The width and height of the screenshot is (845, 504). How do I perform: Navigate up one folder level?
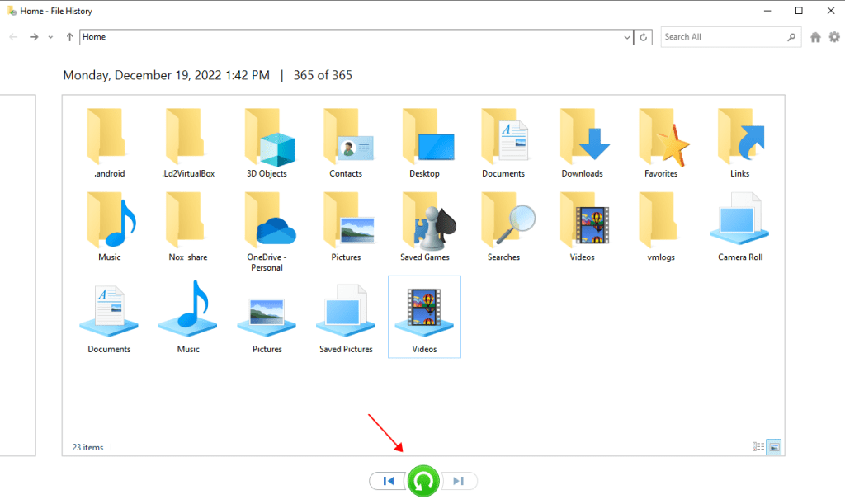pyautogui.click(x=69, y=37)
